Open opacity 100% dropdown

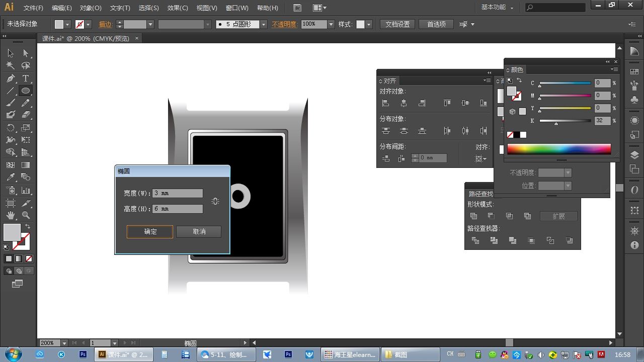click(x=331, y=24)
